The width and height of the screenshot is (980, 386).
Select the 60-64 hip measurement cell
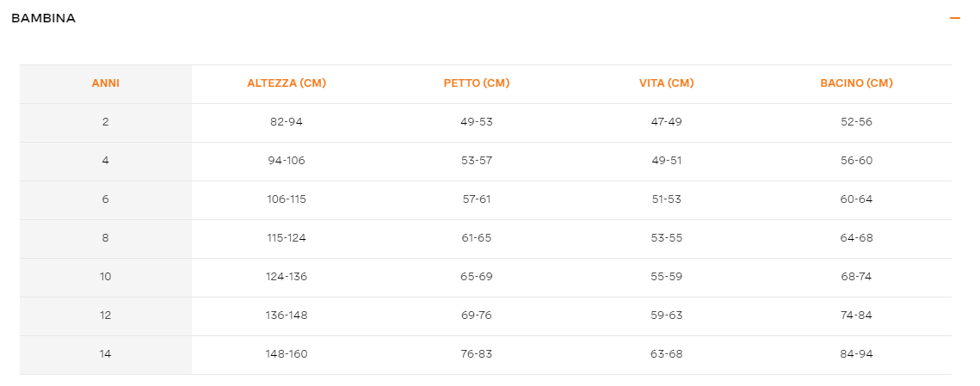[857, 199]
